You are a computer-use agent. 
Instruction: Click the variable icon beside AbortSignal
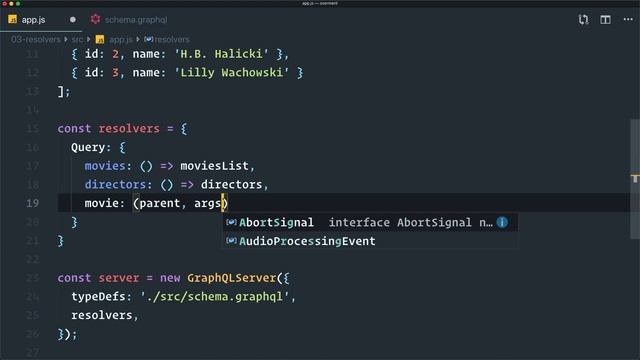coord(231,222)
